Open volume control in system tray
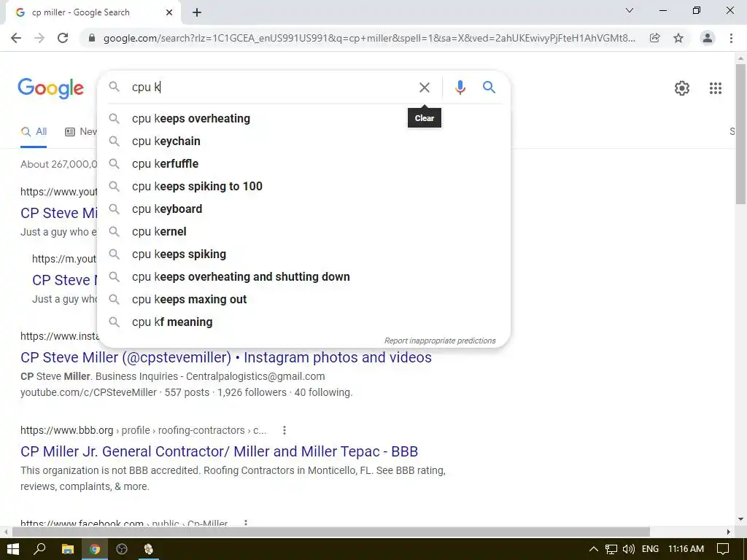Image resolution: width=747 pixels, height=560 pixels. (x=628, y=549)
